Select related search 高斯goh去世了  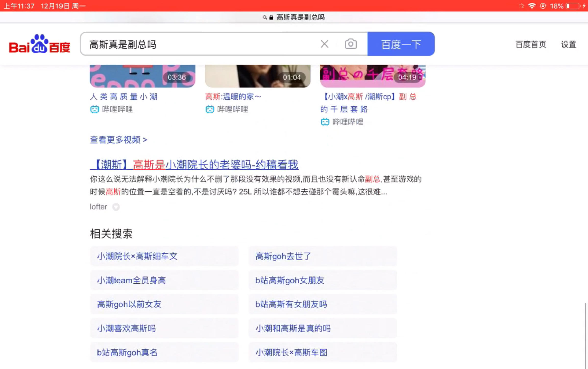[x=323, y=256]
